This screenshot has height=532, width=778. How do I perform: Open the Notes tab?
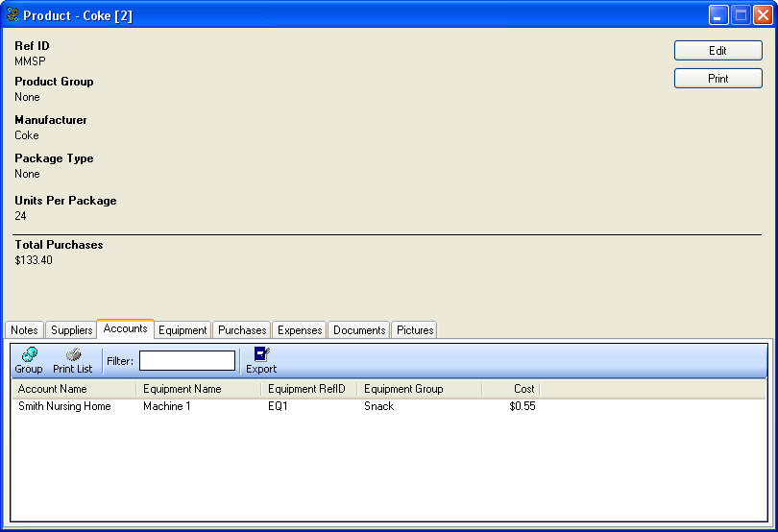[24, 330]
